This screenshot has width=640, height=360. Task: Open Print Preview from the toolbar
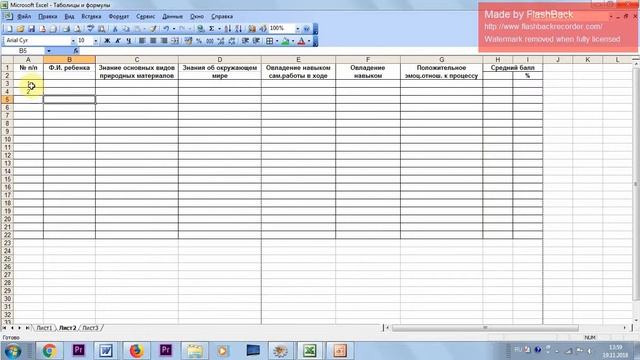coord(77,29)
